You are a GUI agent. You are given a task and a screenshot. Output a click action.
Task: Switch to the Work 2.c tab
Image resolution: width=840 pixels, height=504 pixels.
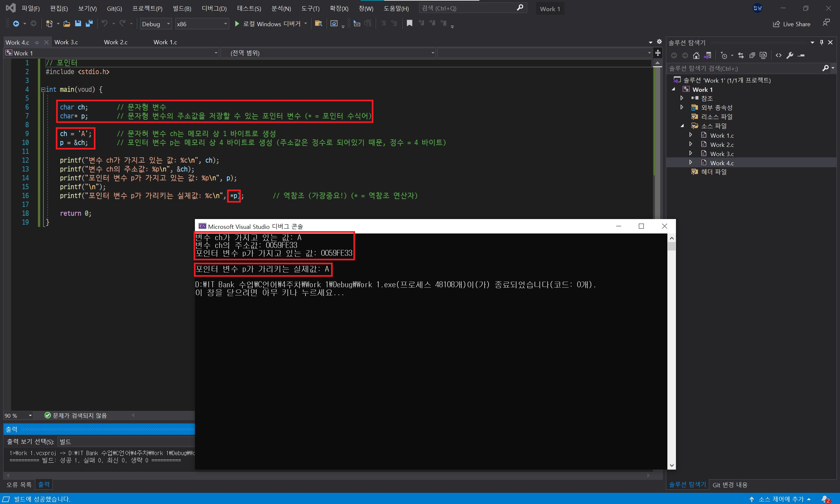115,42
